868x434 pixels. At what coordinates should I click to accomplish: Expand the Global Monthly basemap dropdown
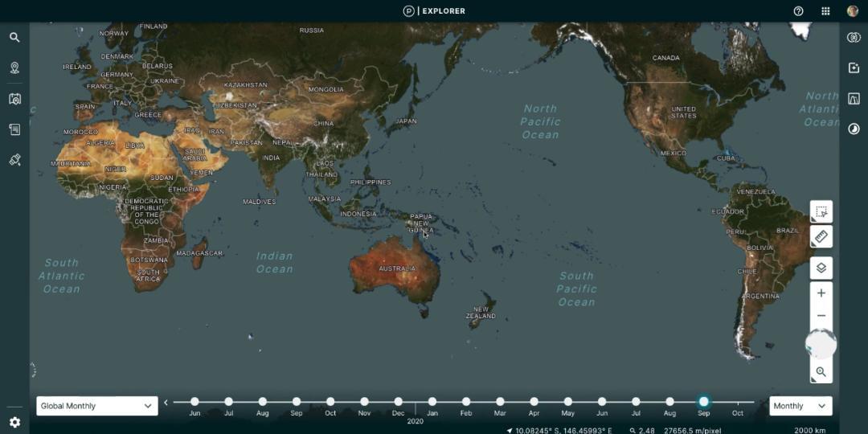click(96, 406)
